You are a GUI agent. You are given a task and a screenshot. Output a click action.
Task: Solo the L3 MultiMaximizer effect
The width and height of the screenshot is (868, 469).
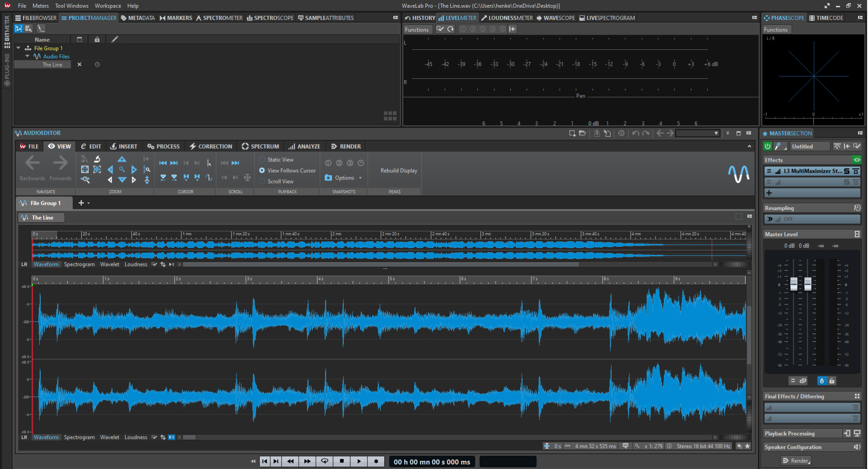click(x=847, y=171)
